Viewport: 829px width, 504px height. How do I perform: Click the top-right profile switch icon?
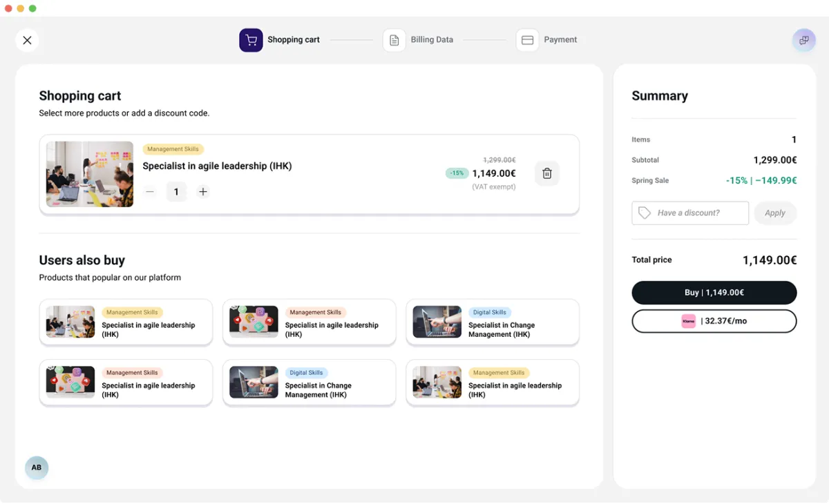[803, 40]
